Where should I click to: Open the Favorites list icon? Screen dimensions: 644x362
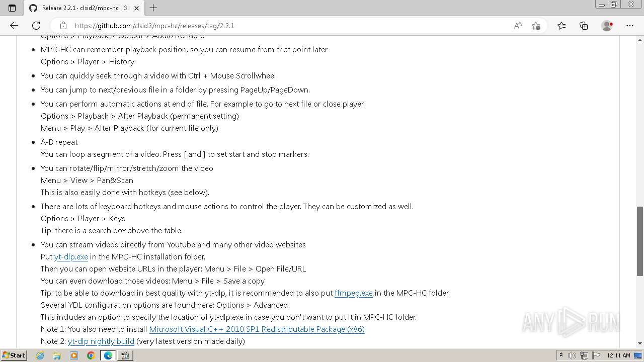point(561,26)
